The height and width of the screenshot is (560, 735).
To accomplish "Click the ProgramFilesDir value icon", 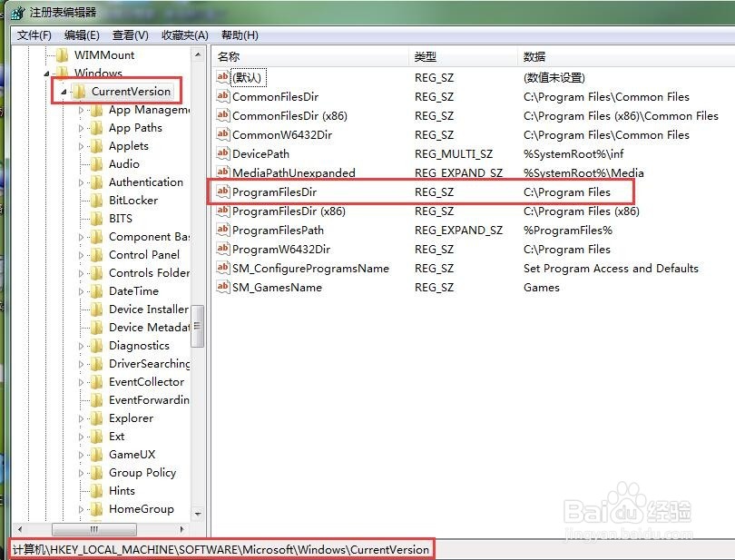I will click(222, 192).
